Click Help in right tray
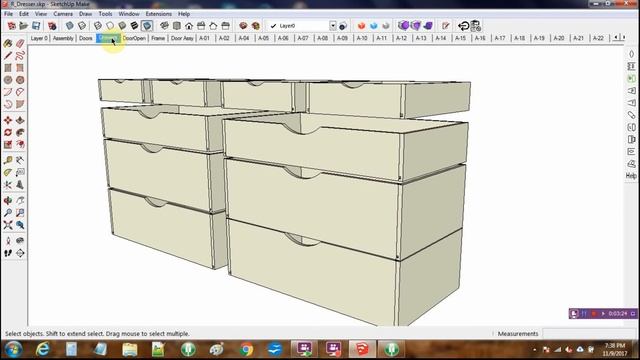 click(631, 176)
